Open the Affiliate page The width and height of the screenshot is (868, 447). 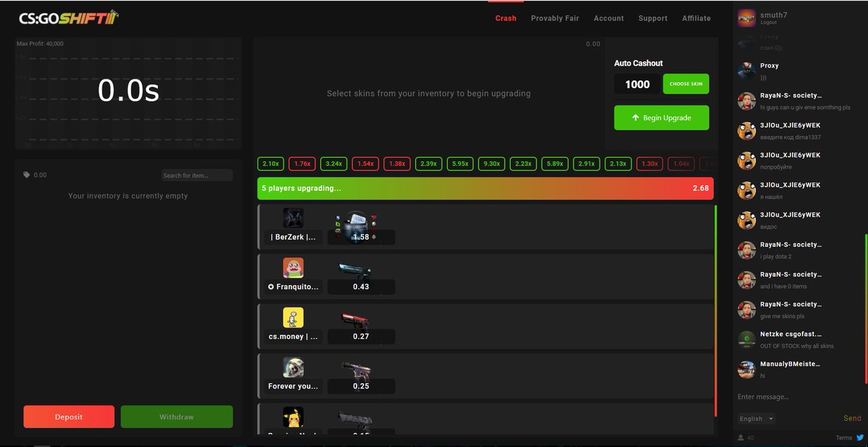(x=697, y=18)
